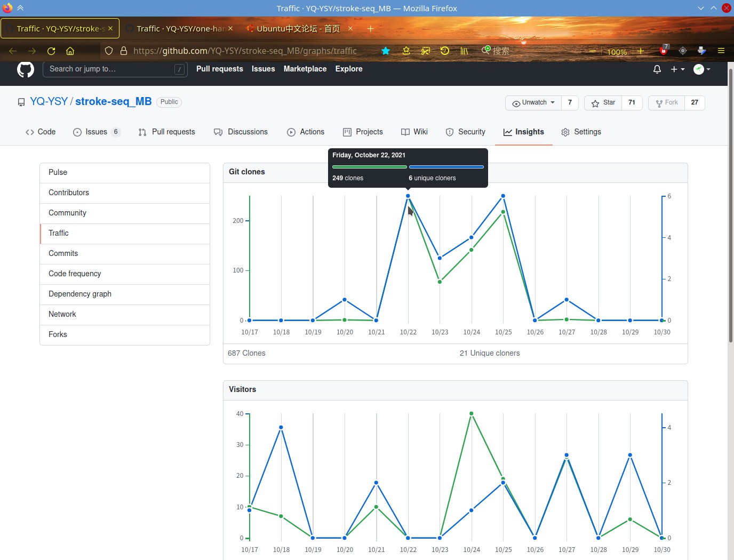Viewport: 734px width, 560px height.
Task: Go forward in Firefox
Action: tap(32, 51)
